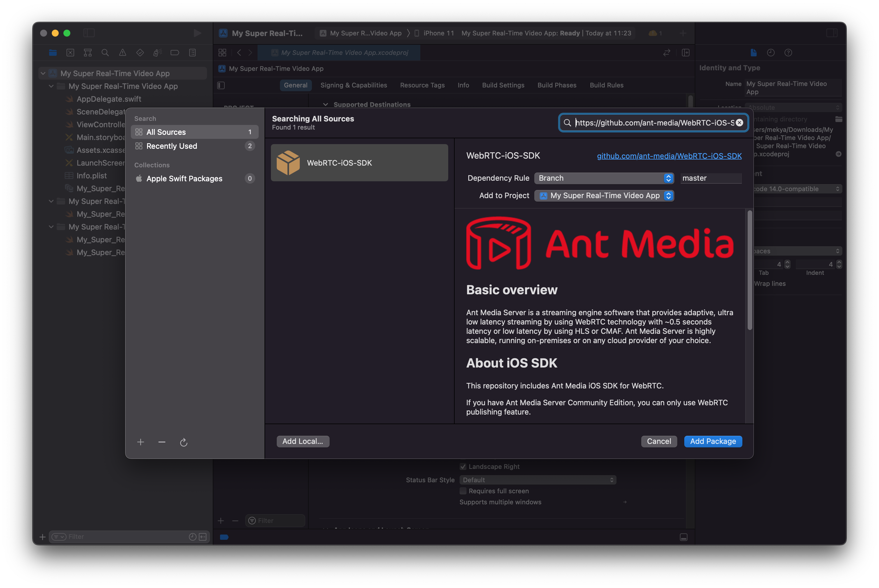Click the editor review swap arrows icon
The width and height of the screenshot is (879, 588).
tap(667, 53)
